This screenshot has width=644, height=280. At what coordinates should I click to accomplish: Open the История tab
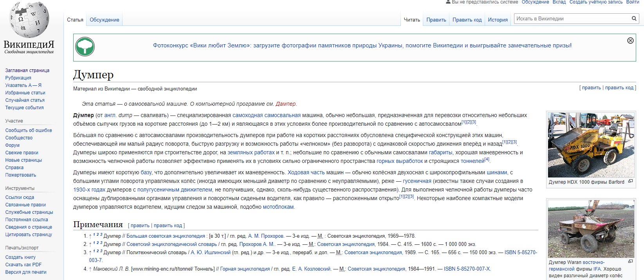tap(498, 20)
